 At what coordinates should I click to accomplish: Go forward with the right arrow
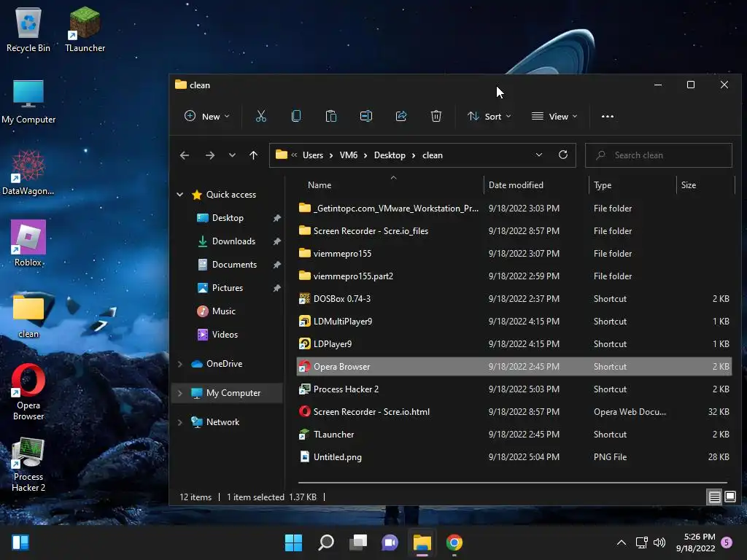point(209,155)
